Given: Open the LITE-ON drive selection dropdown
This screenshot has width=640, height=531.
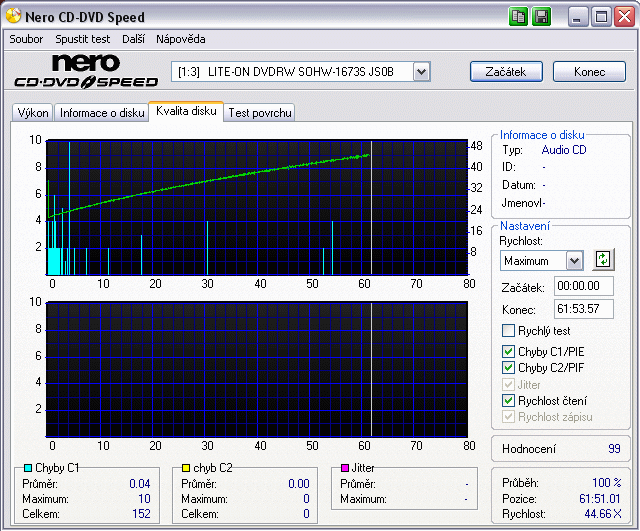Looking at the screenshot, I should (421, 71).
